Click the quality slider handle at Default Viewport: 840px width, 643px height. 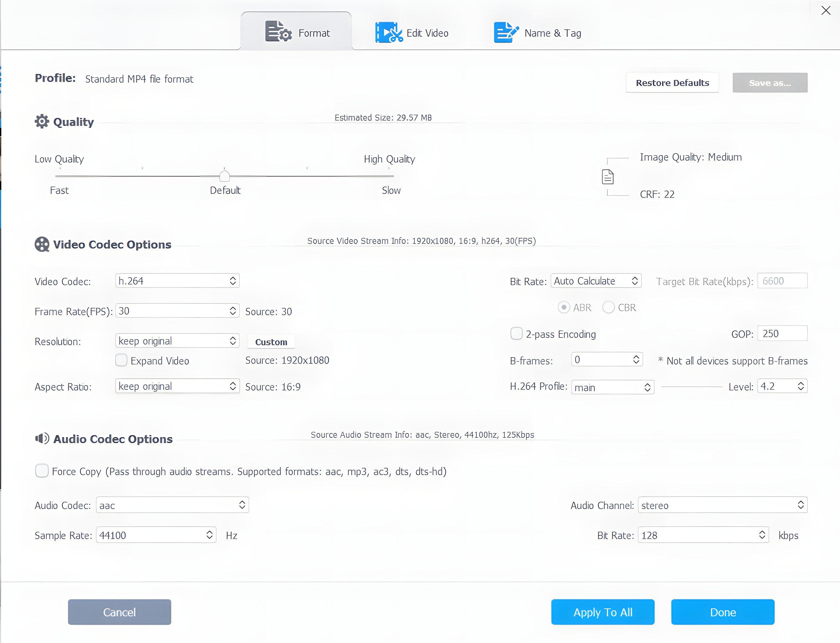coord(224,176)
